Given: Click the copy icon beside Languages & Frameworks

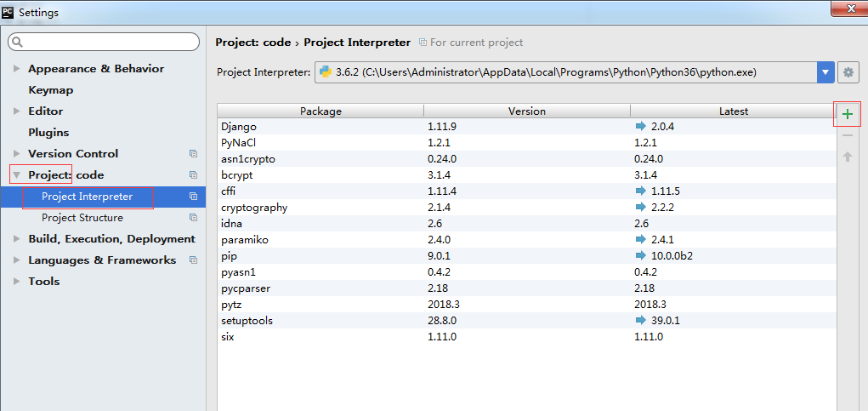Looking at the screenshot, I should click(193, 260).
